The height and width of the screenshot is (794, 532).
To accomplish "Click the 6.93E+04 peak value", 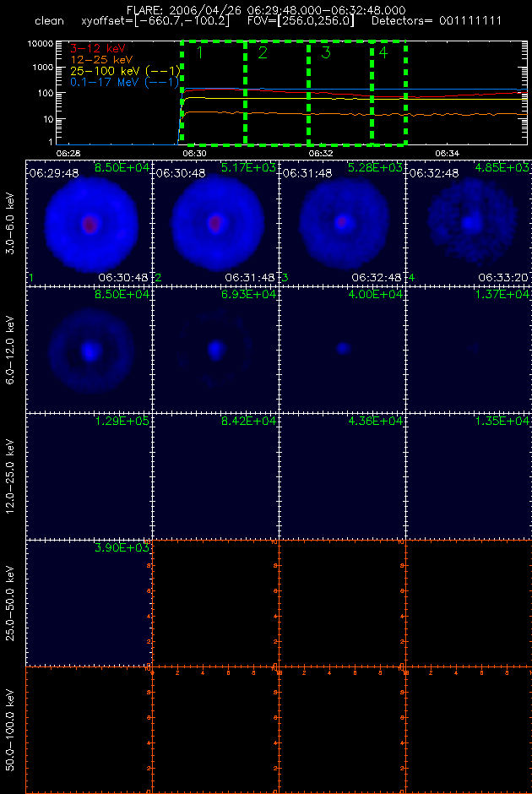I will 248,294.
